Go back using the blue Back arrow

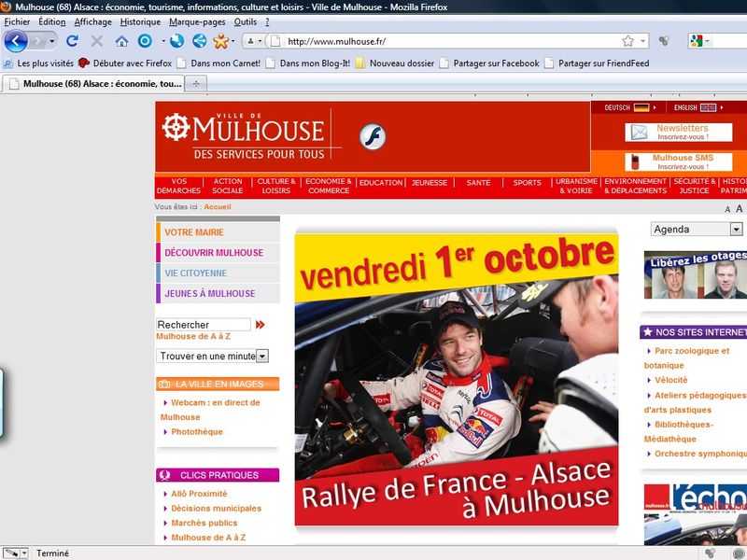(x=16, y=41)
